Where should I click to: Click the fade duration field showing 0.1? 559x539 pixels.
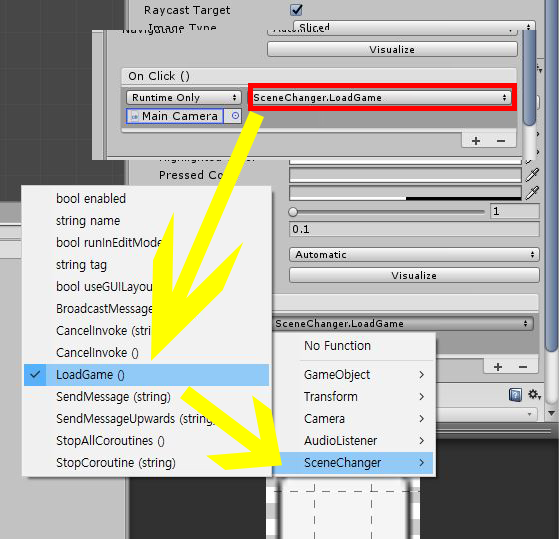click(x=414, y=229)
